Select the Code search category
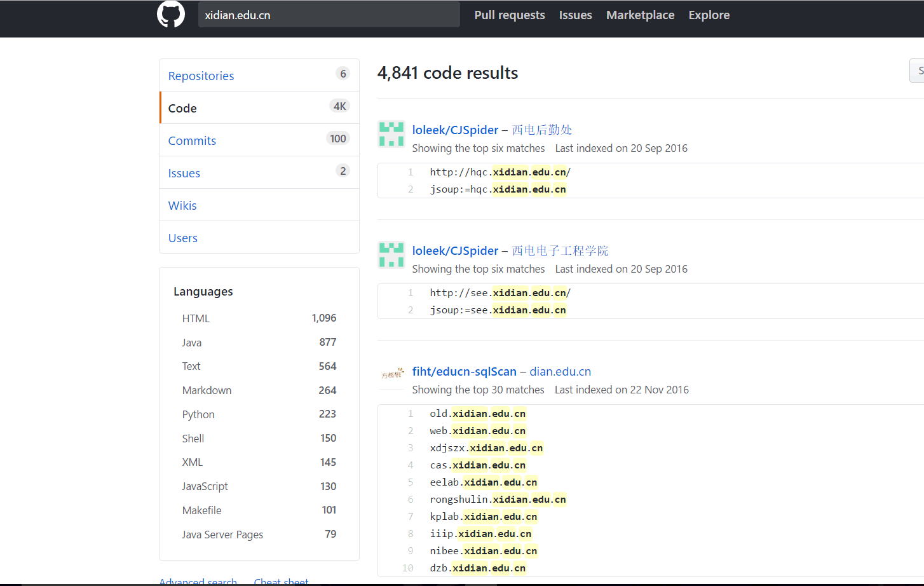 click(259, 108)
